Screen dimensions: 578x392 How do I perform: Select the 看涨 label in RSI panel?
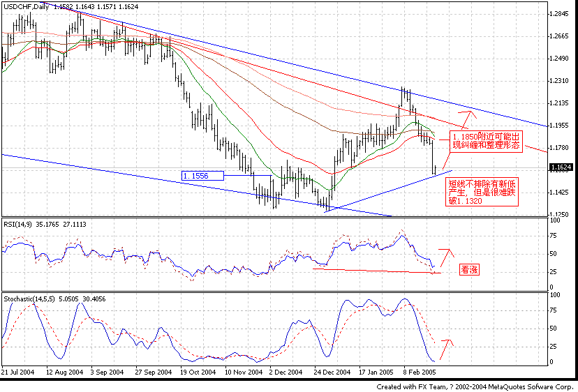[x=469, y=270]
